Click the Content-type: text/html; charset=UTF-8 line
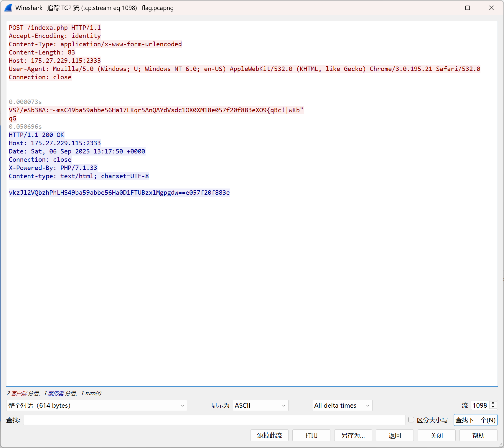This screenshot has height=448, width=504. [x=79, y=176]
